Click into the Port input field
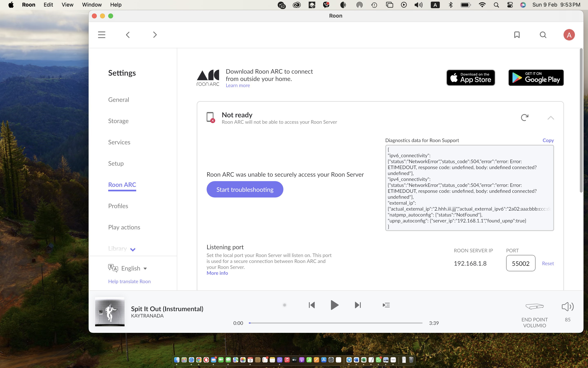 point(521,263)
